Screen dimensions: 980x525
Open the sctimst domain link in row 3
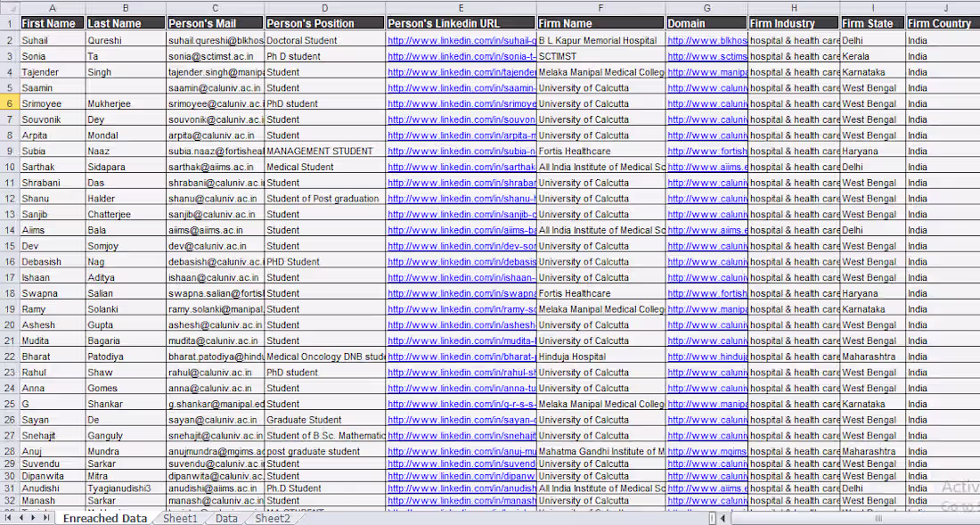pos(707,56)
